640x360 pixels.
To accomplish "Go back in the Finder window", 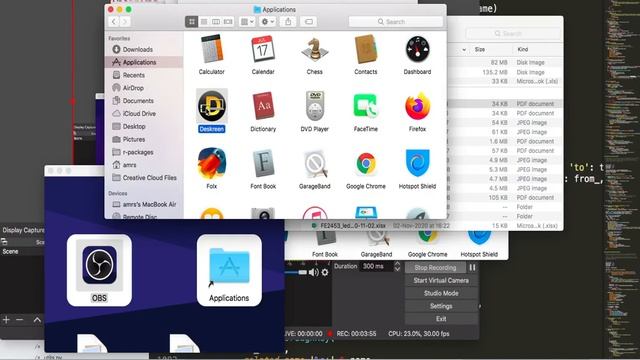I will point(114,22).
